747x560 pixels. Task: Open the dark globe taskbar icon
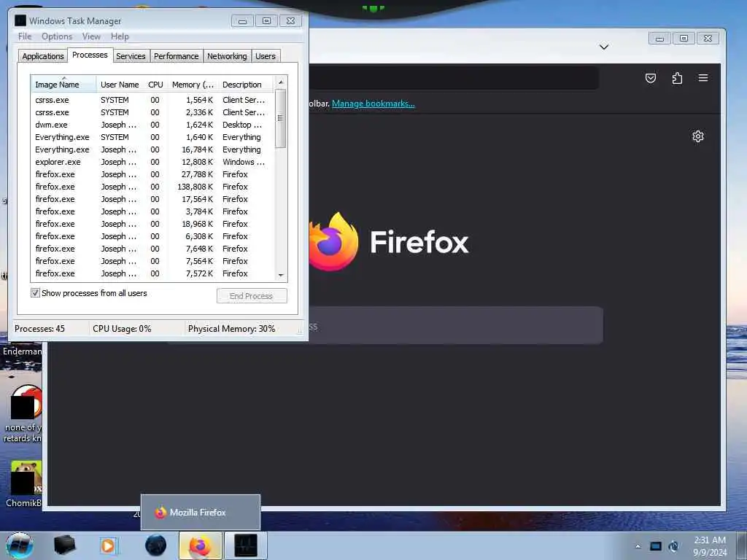(156, 545)
